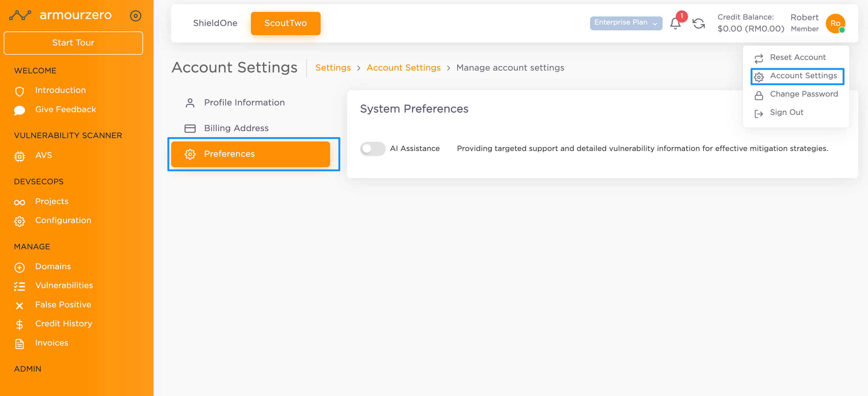Click the Vulnerabilities checklist icon
Screen dimensions: 868x396
pos(20,286)
